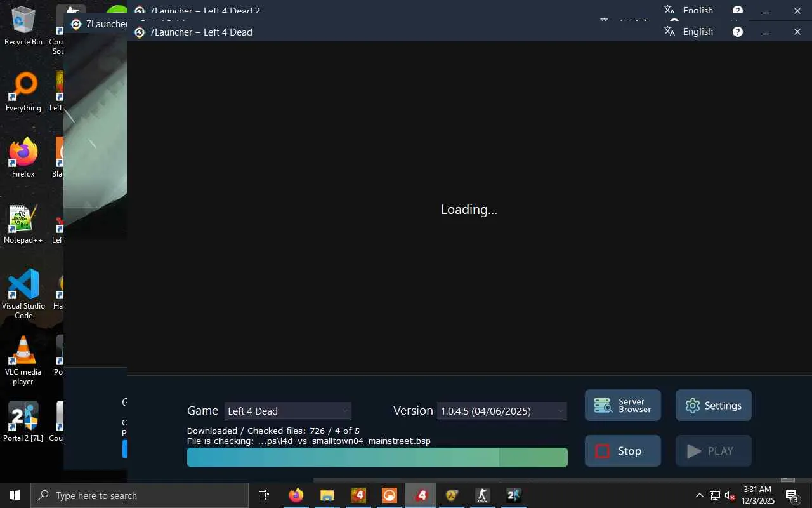Click the active red "4" Left 4 Dead taskbar icon

pos(421,495)
